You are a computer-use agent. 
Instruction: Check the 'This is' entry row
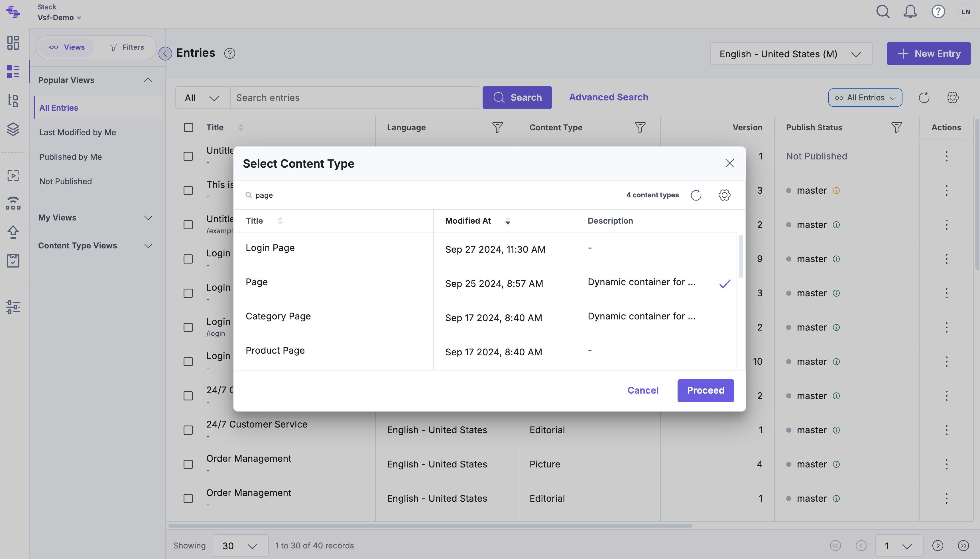pos(188,191)
